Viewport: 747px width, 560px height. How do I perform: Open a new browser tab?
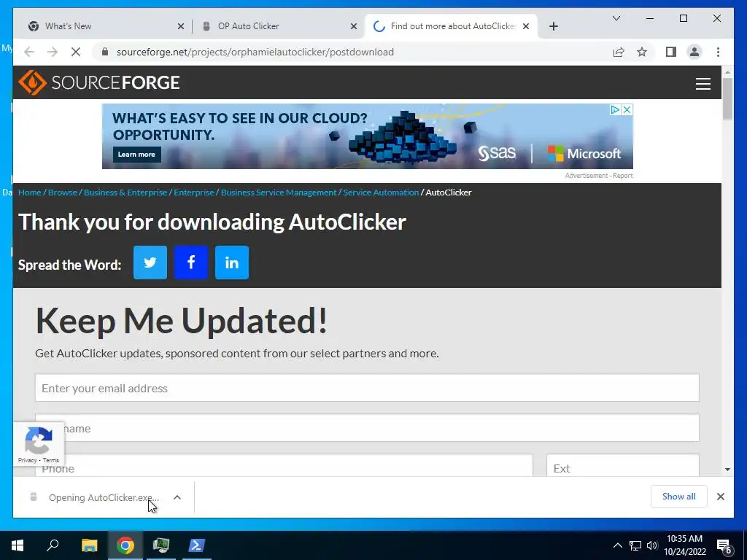point(553,26)
